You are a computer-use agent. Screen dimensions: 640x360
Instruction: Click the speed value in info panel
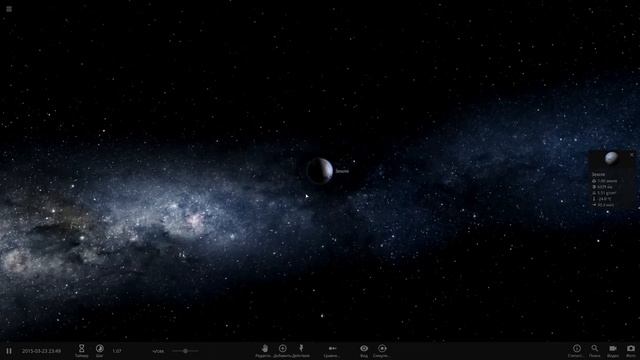point(606,205)
